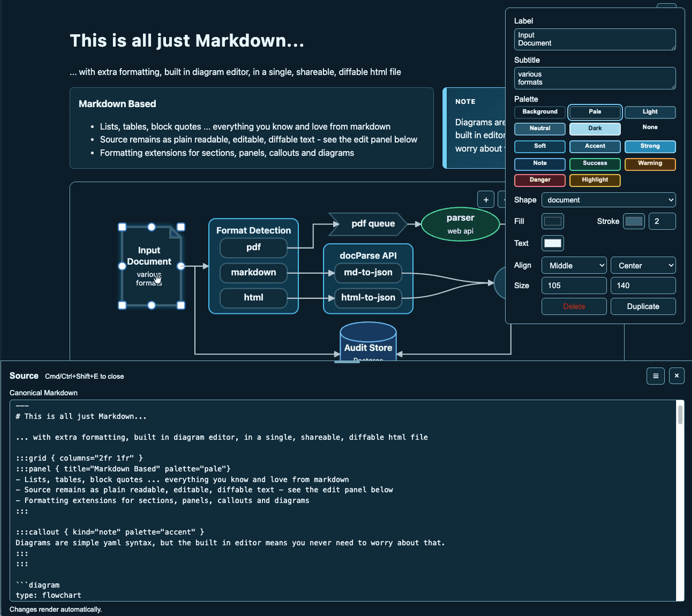Select the Strong palette option
Image resolution: width=692 pixels, height=616 pixels.
[x=650, y=146]
